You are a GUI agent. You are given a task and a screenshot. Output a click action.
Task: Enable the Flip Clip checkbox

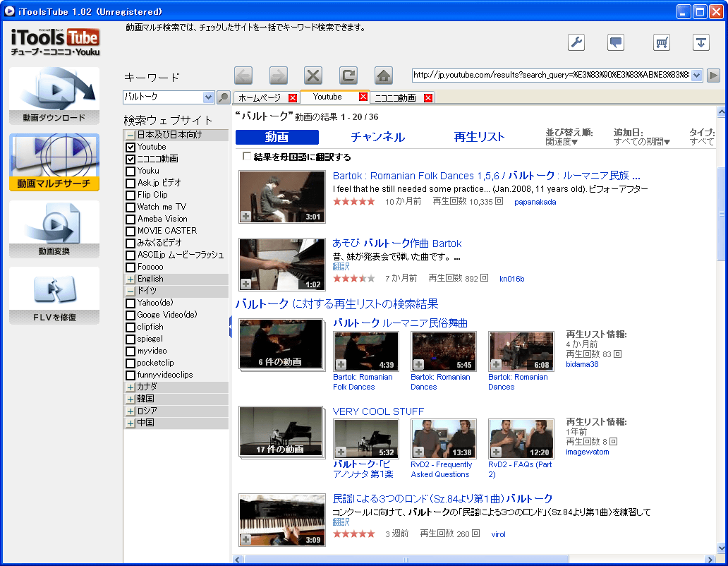tap(131, 195)
